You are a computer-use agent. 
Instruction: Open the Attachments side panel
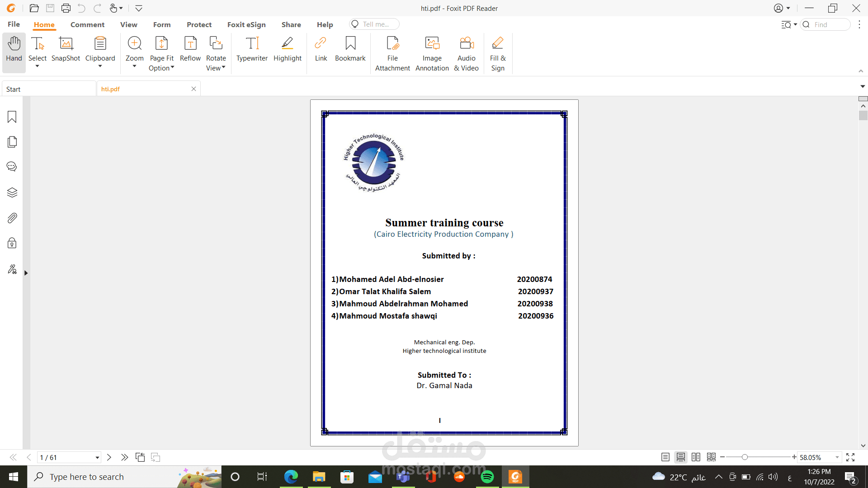(x=12, y=218)
